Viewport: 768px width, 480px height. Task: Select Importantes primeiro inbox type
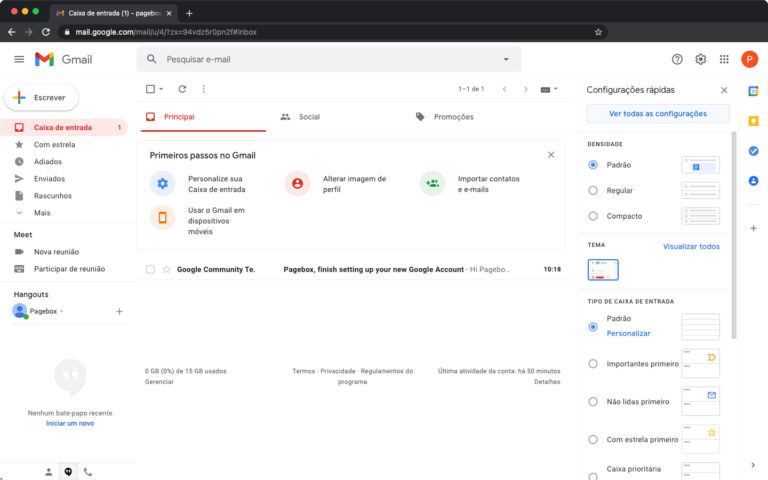click(x=593, y=363)
